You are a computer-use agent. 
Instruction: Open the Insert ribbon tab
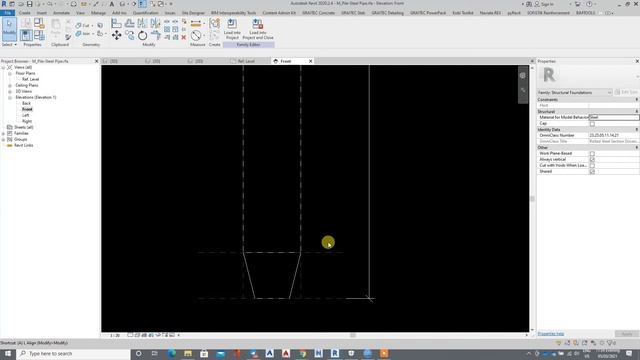[x=42, y=13]
